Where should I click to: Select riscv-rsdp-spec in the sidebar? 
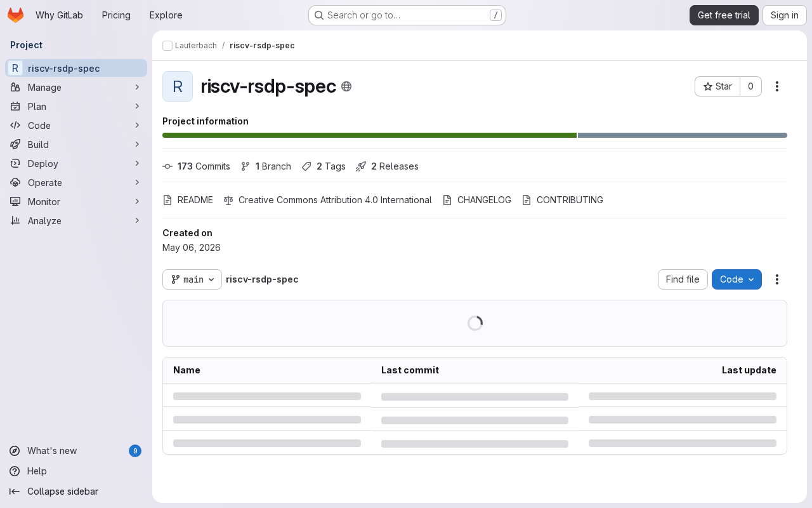tap(76, 68)
